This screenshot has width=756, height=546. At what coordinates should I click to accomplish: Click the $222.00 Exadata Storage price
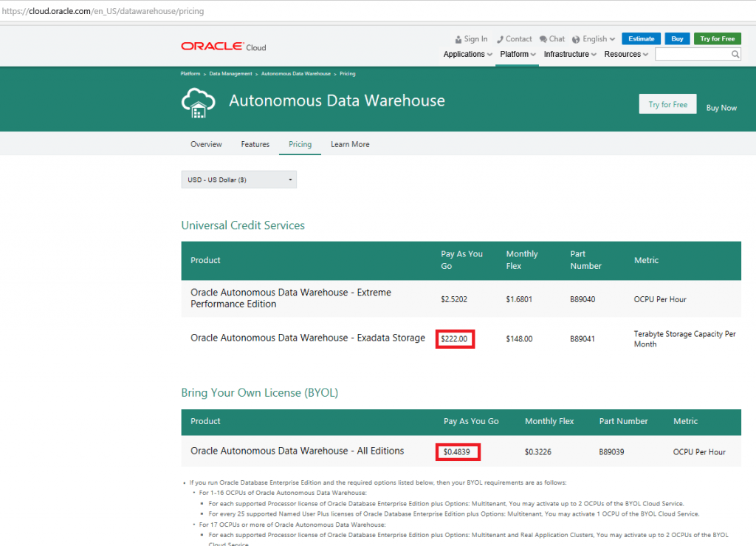pyautogui.click(x=454, y=338)
